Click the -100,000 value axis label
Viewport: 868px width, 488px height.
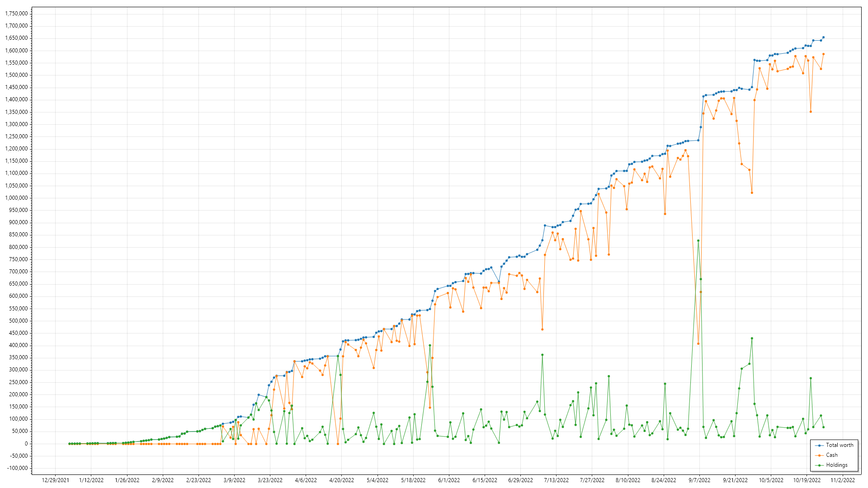point(17,468)
